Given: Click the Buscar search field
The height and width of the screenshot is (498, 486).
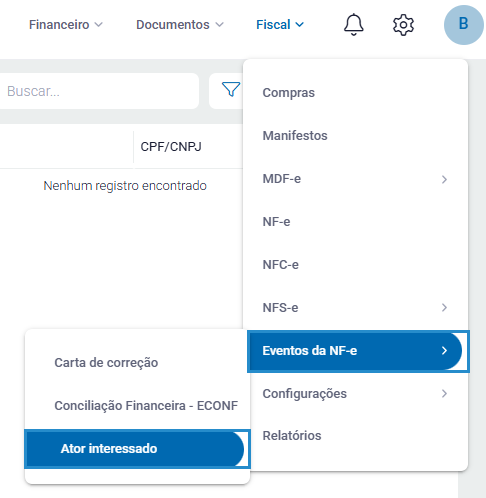Looking at the screenshot, I should click(99, 91).
